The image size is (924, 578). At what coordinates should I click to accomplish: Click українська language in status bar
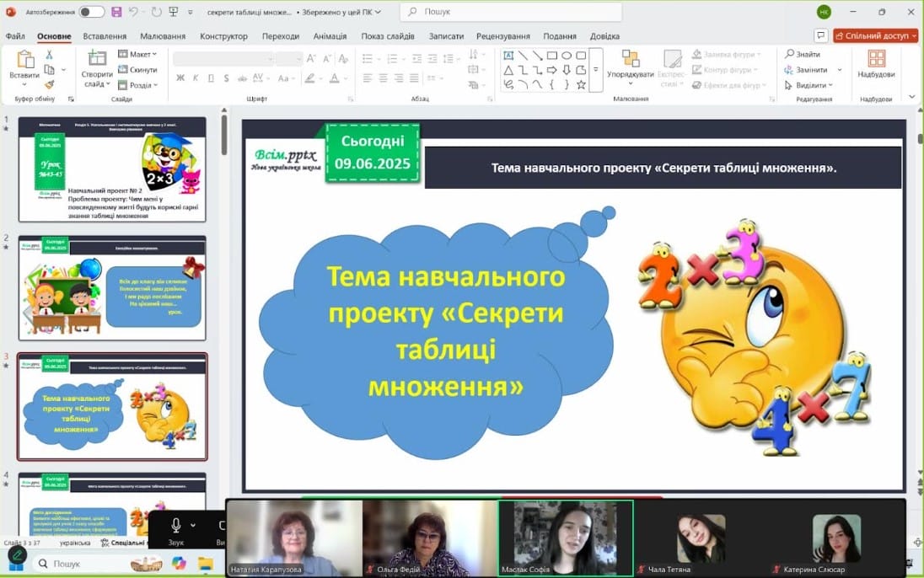[x=75, y=543]
